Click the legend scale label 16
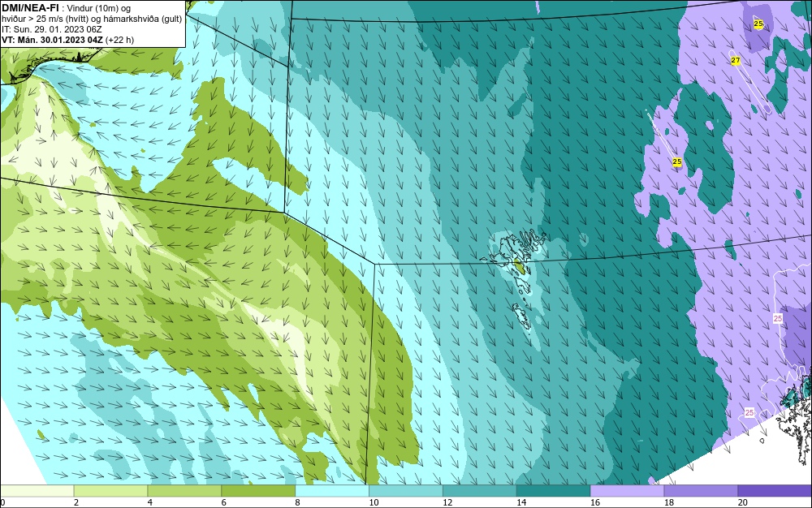Screen dimensions: 812x508 click(x=595, y=502)
